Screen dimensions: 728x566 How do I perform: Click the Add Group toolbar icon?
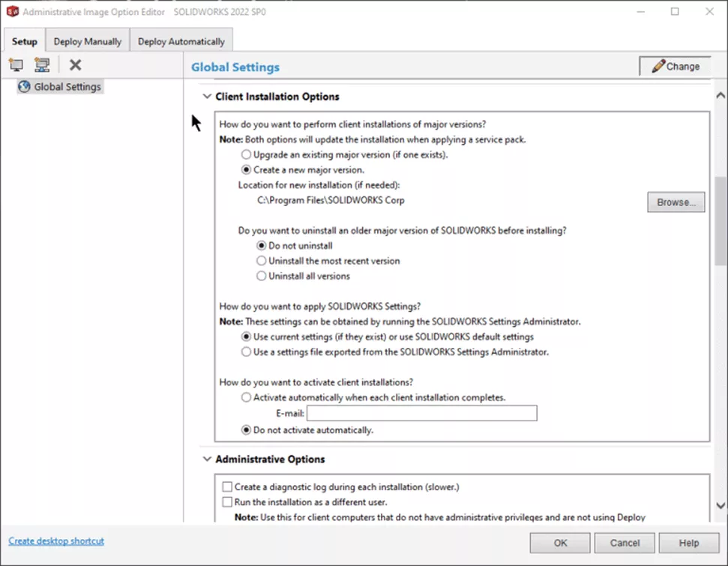tap(42, 65)
